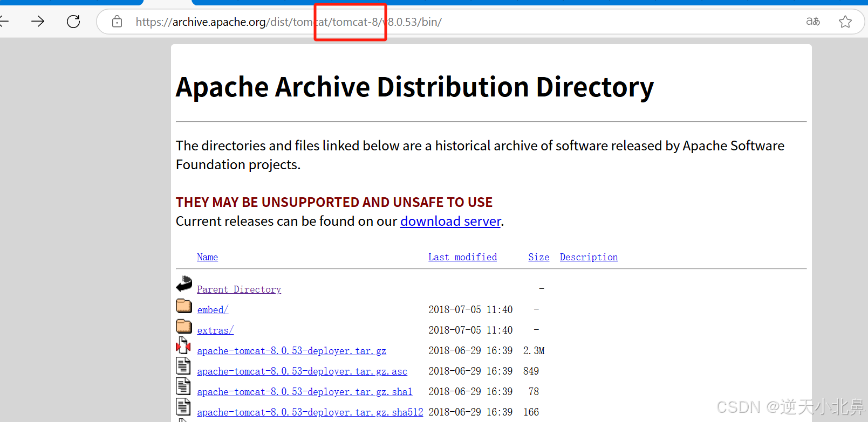Select the Apache Archive Distribution Directory heading
The height and width of the screenshot is (422, 868).
click(415, 87)
